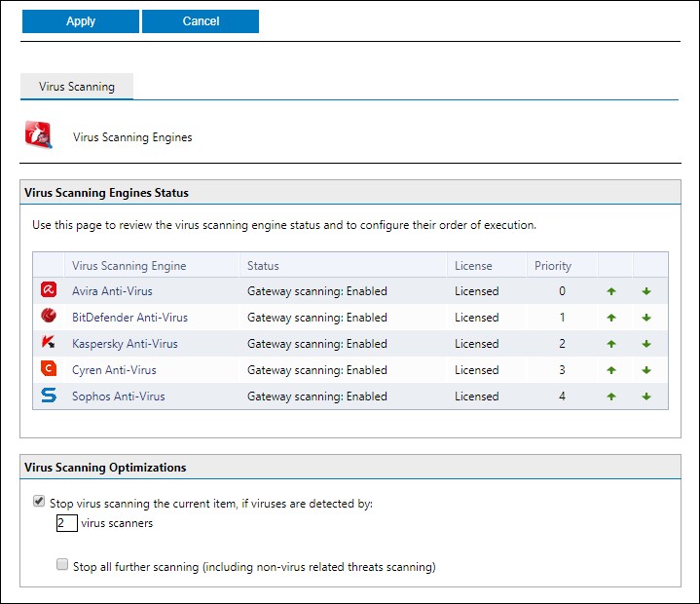Click the Cyren Anti-Virus logo icon
The height and width of the screenshot is (604, 700).
(49, 368)
